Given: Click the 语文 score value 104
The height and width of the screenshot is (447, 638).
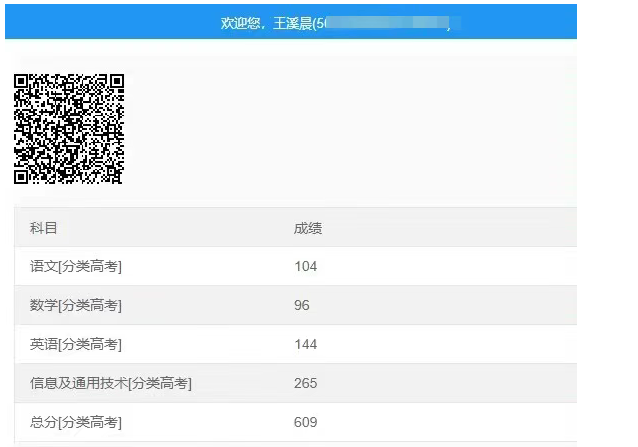Looking at the screenshot, I should point(305,266).
